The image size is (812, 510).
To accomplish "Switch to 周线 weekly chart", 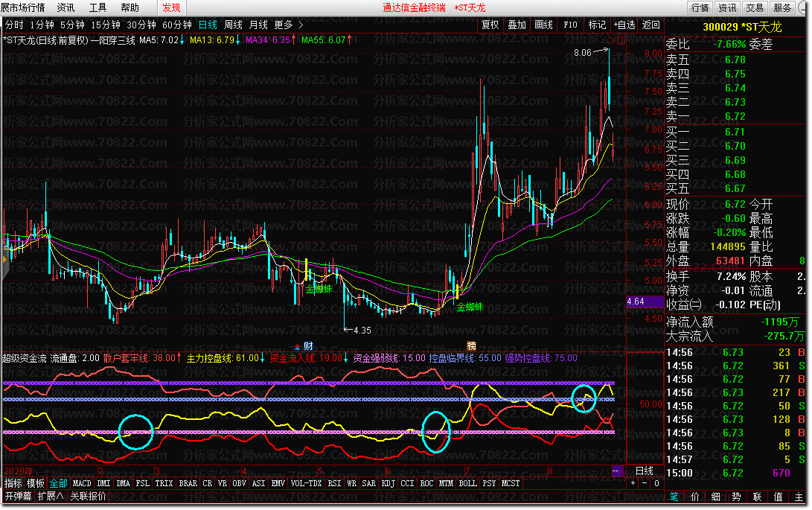I will (234, 25).
